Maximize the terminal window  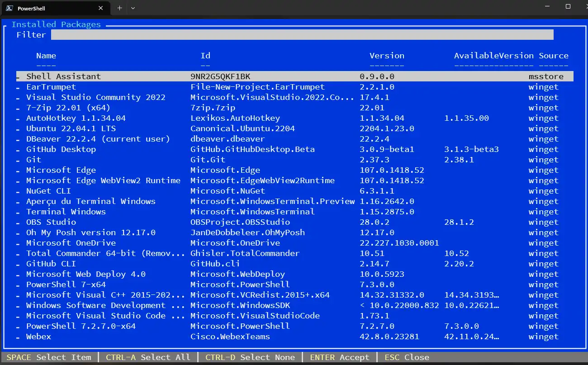point(568,6)
